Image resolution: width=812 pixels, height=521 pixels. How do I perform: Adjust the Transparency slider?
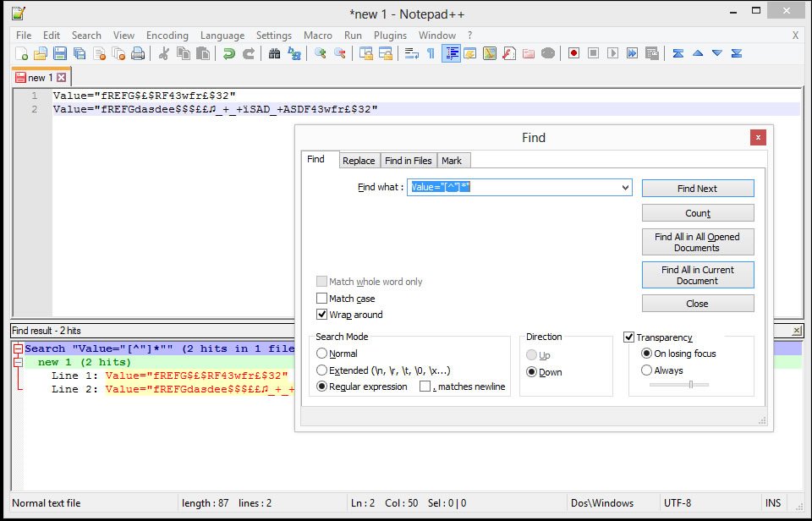691,385
